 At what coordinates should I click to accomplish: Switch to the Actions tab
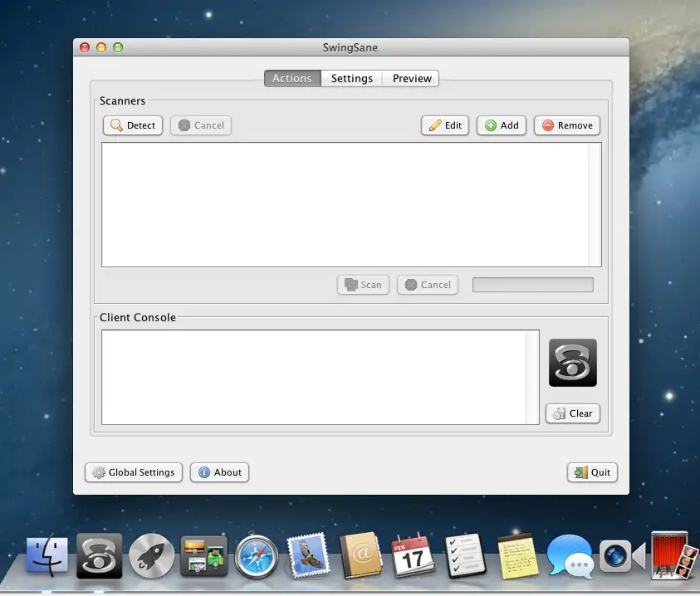click(292, 79)
